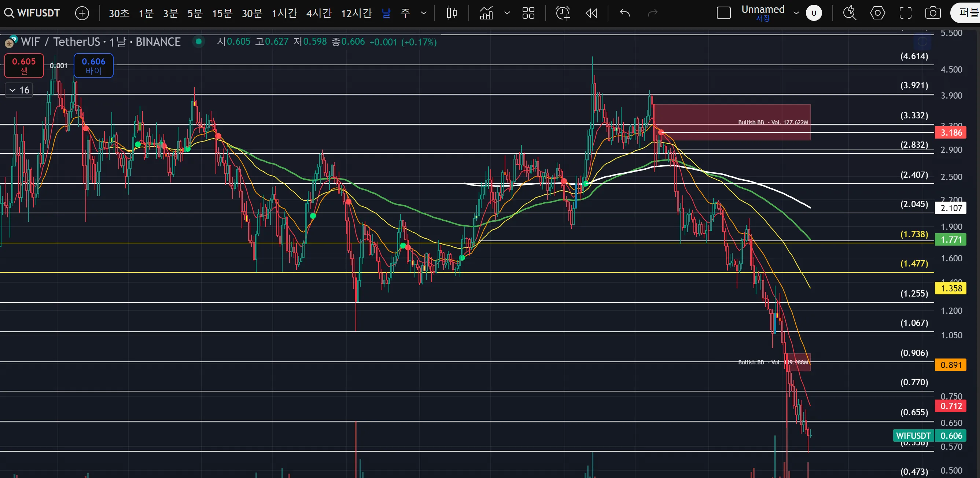Click the 2.107 white price label

click(950, 208)
